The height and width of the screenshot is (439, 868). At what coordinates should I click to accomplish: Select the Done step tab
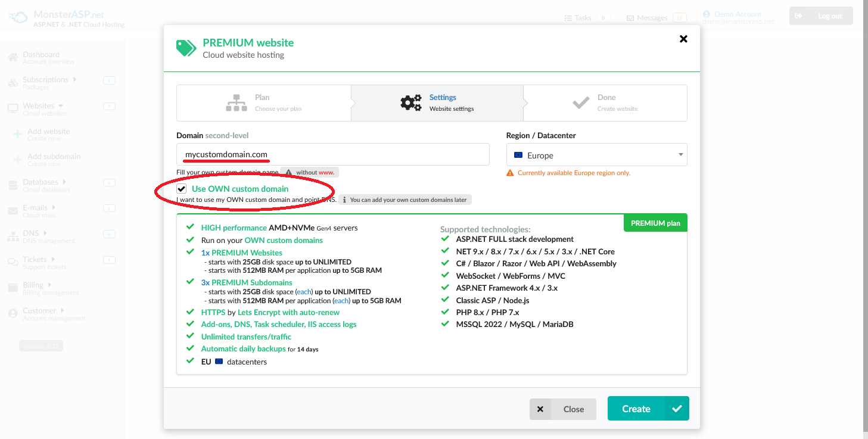click(605, 103)
